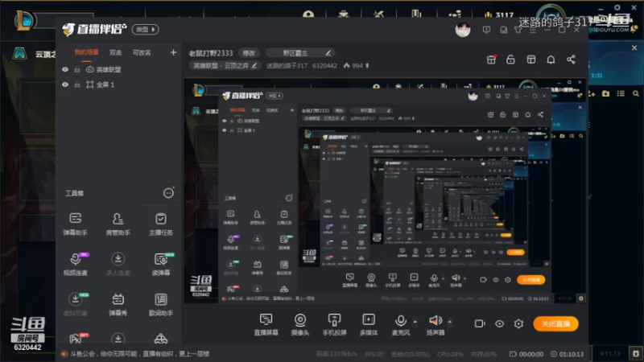Close the League client notification panel
This screenshot has height=362, width=644.
pyautogui.click(x=634, y=48)
